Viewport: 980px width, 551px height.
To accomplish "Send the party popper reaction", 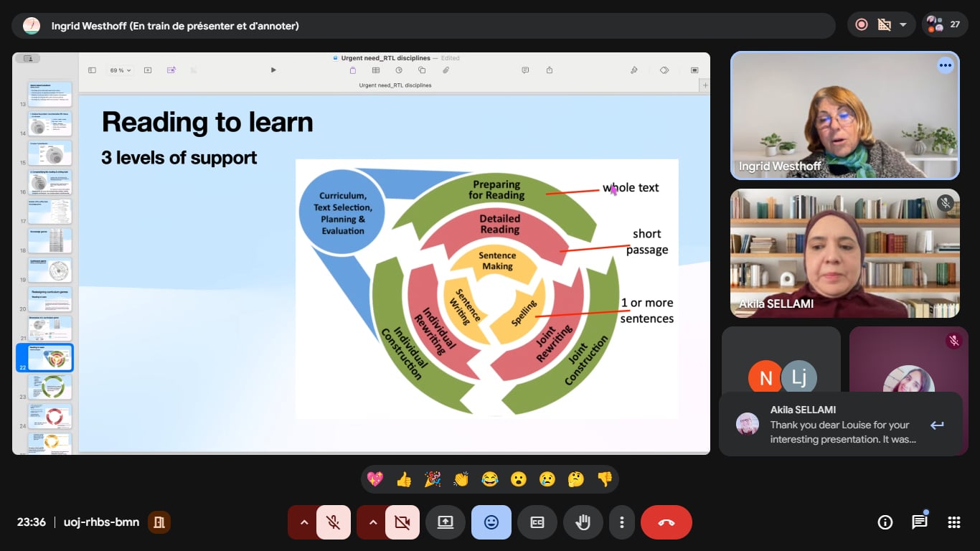I will 433,479.
